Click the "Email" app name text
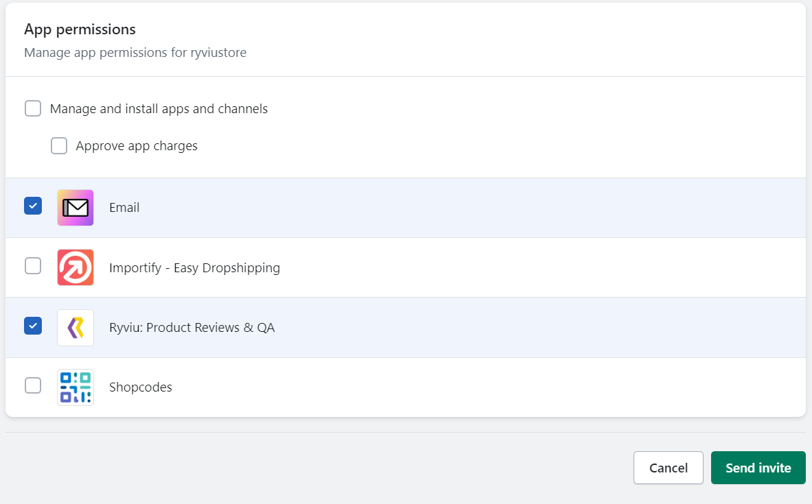 pos(124,208)
